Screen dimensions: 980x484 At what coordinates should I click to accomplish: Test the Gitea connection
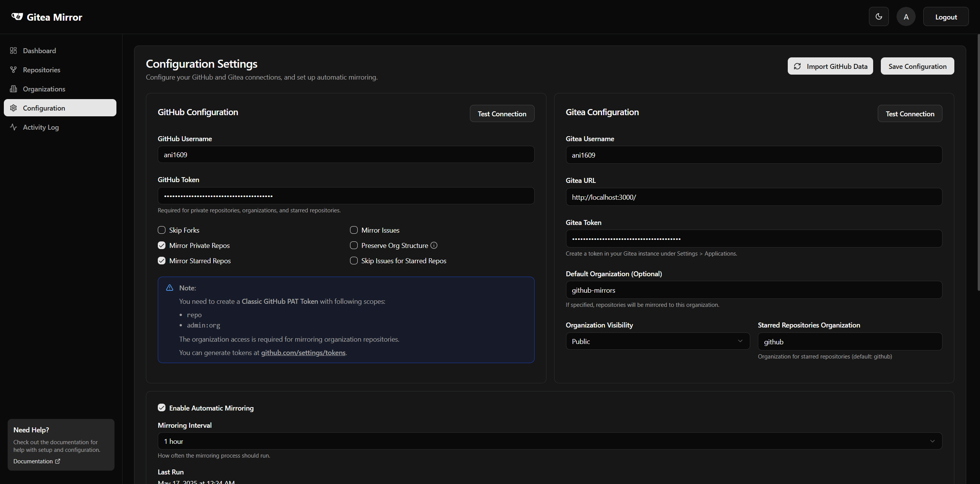coord(910,114)
